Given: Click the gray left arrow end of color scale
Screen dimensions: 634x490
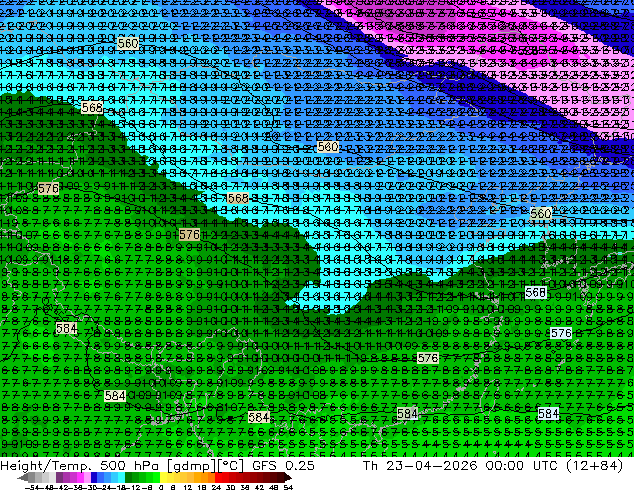Looking at the screenshot, I should [22, 478].
